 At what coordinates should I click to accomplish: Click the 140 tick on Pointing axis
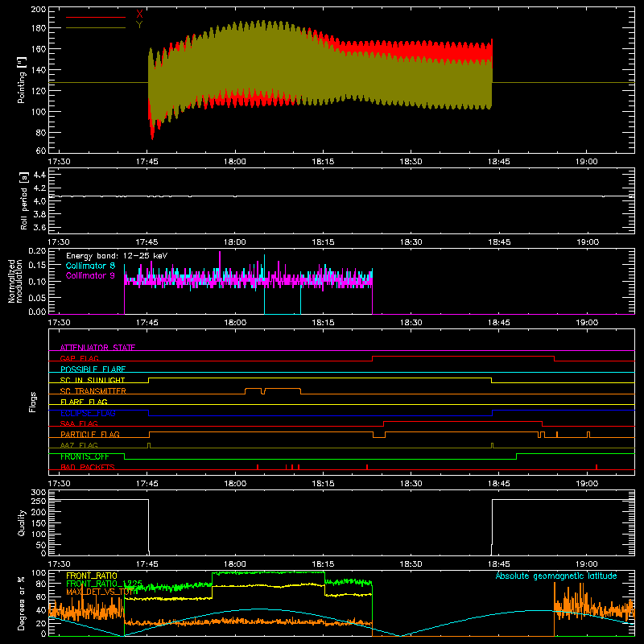tap(39, 70)
